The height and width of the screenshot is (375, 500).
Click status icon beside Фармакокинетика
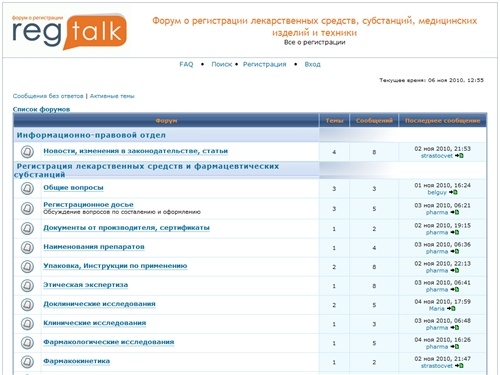[x=27, y=362]
